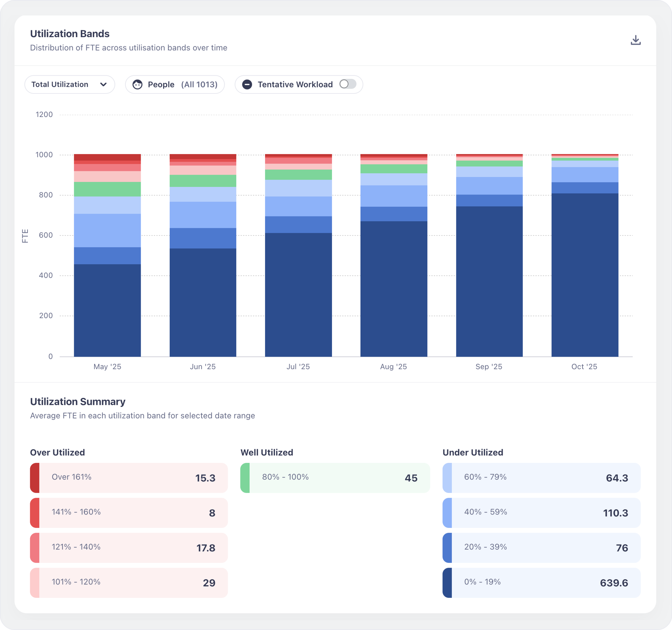The image size is (672, 630).
Task: Click the green segment in Jul '25 bar
Action: click(x=298, y=175)
